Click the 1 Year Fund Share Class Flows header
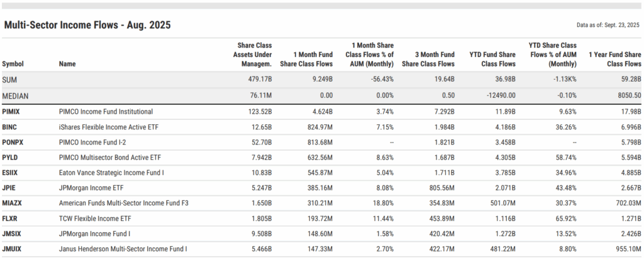Image resolution: width=644 pixels, height=258 pixels. click(615, 59)
